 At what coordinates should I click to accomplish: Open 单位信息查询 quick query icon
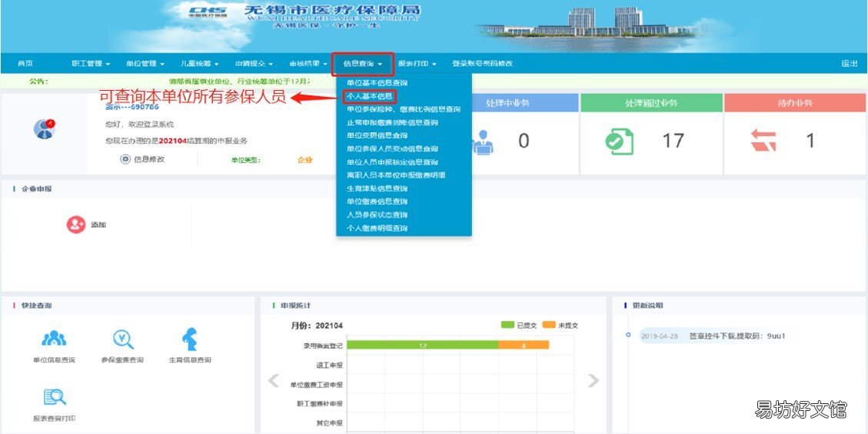54,338
